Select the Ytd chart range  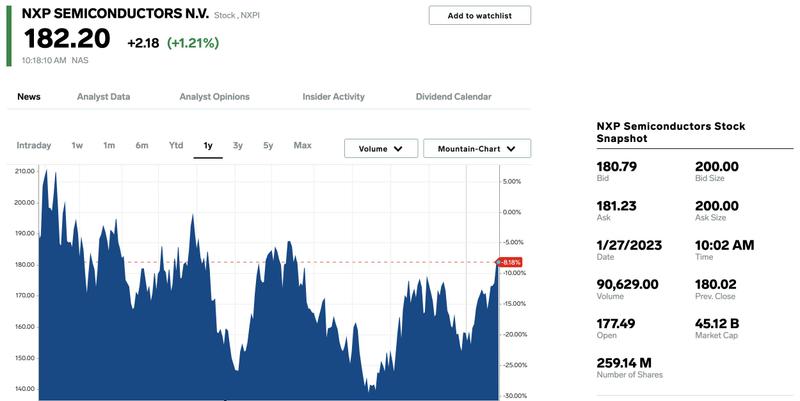coord(176,145)
